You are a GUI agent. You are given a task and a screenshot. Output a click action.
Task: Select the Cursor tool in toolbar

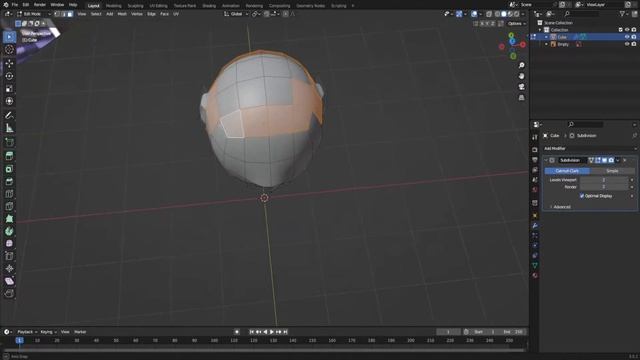9,50
